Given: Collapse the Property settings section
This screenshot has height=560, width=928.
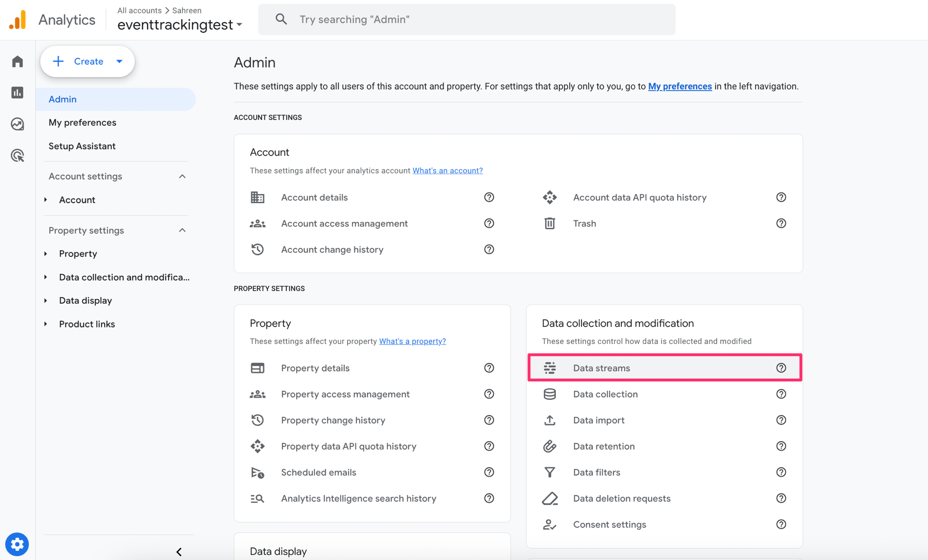Looking at the screenshot, I should pos(182,230).
